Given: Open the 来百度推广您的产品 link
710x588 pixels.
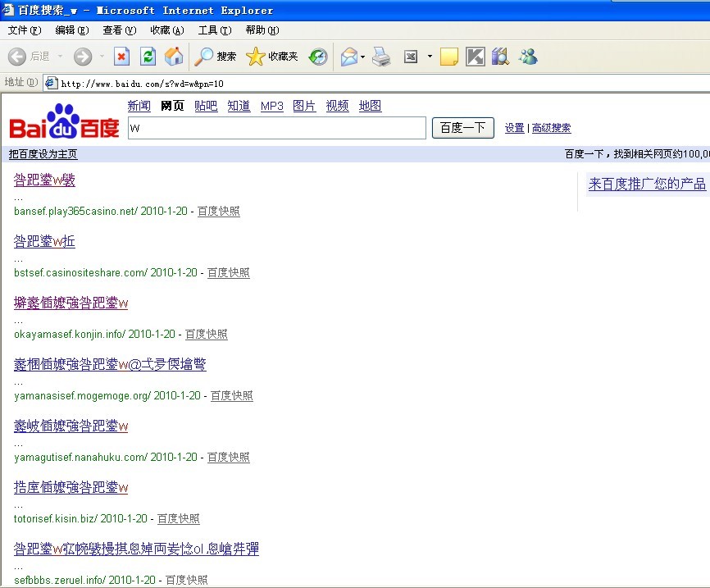Looking at the screenshot, I should pos(647,184).
